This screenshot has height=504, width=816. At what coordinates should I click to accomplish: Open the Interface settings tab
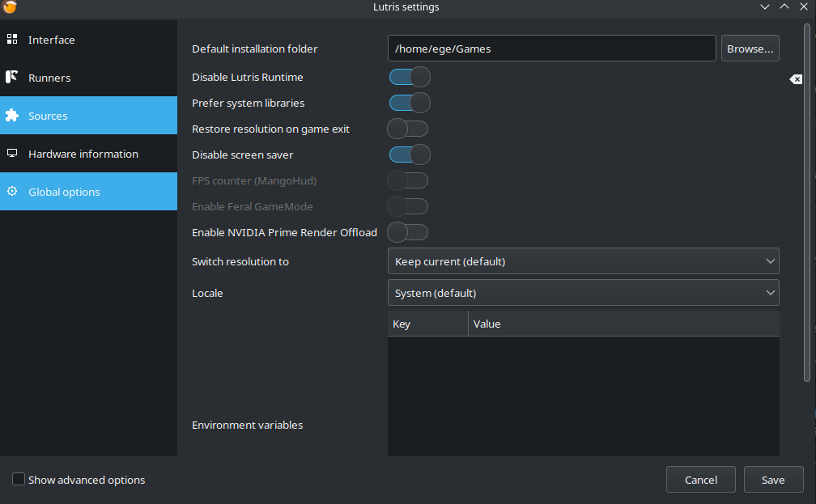coord(88,40)
